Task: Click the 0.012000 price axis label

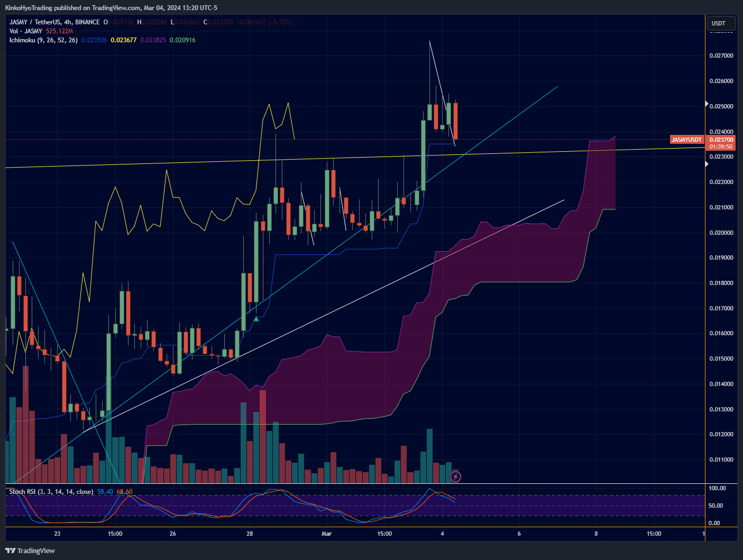Action: [721, 434]
